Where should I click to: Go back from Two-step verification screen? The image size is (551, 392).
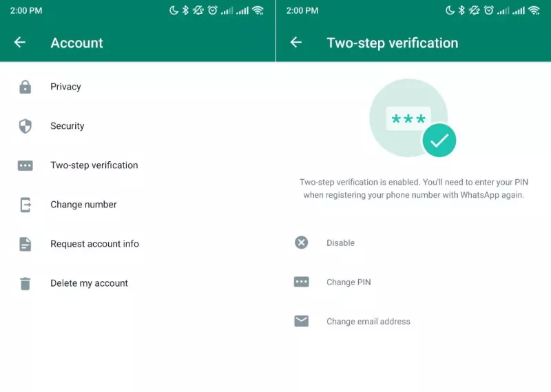(296, 43)
